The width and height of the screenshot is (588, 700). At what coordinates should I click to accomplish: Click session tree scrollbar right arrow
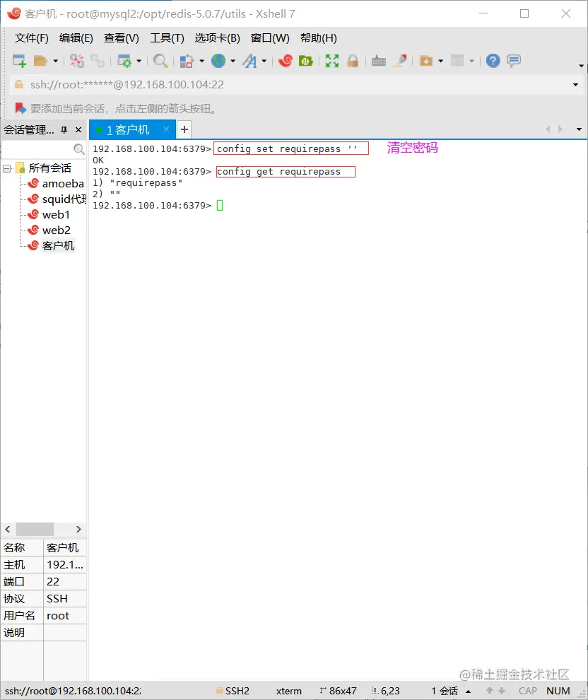[78, 529]
